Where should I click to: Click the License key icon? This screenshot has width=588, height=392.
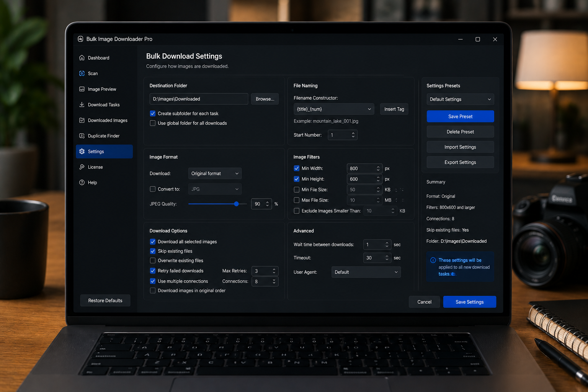coord(82,167)
